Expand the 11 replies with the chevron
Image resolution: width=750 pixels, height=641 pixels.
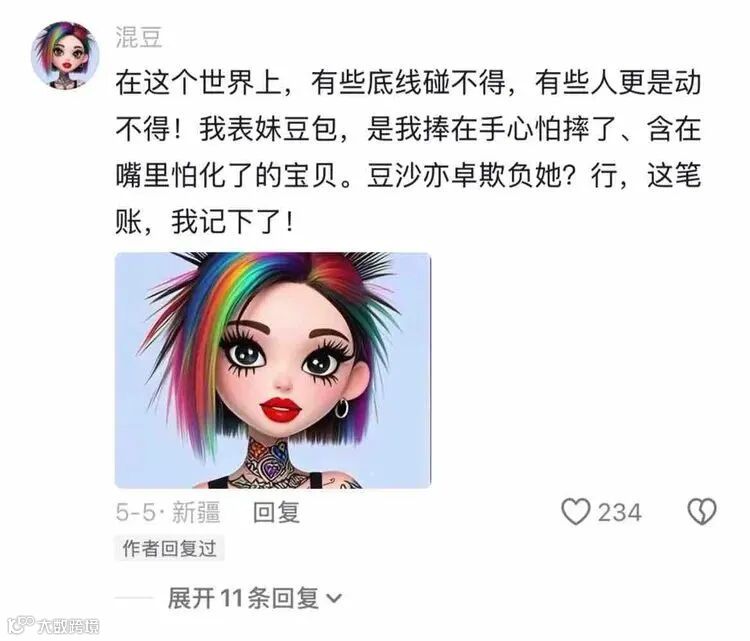point(333,598)
